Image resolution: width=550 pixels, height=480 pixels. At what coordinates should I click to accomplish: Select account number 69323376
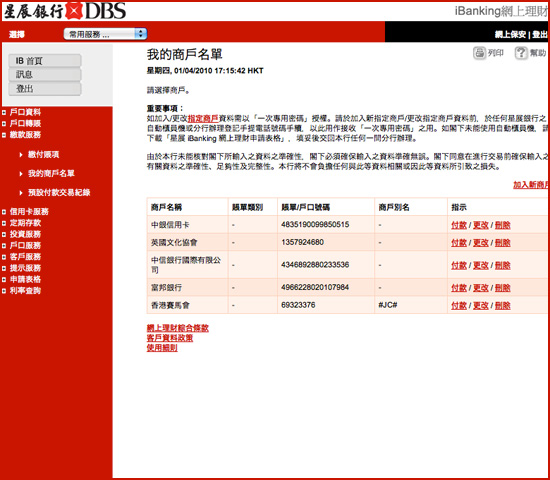click(x=298, y=305)
